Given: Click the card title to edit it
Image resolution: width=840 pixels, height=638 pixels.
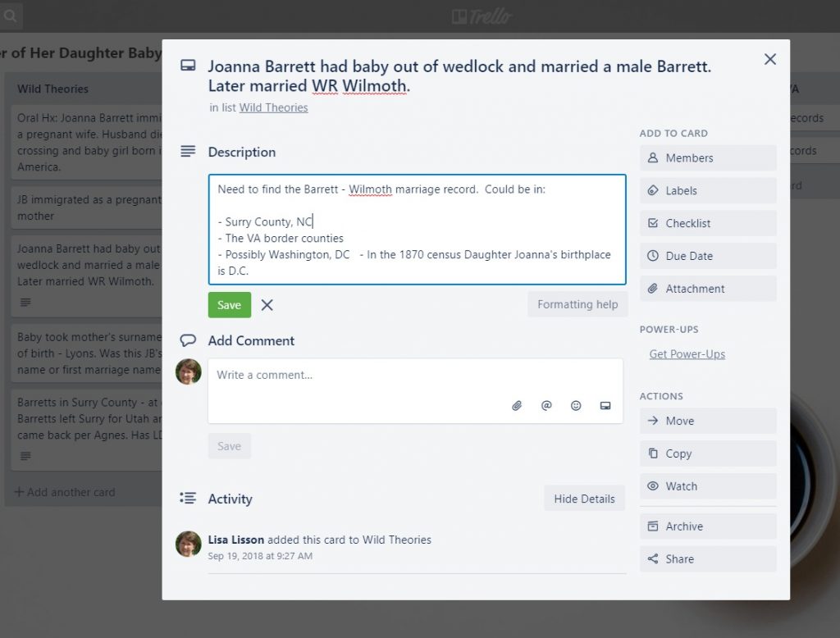Looking at the screenshot, I should pyautogui.click(x=459, y=76).
